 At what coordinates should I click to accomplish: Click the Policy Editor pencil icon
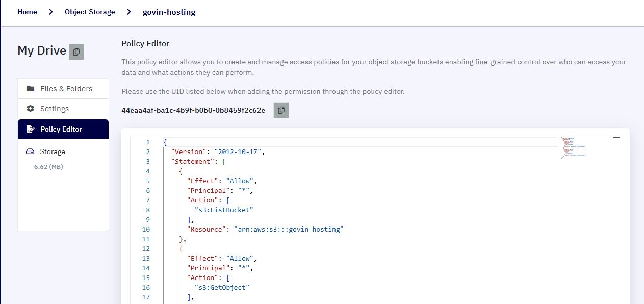pos(30,129)
